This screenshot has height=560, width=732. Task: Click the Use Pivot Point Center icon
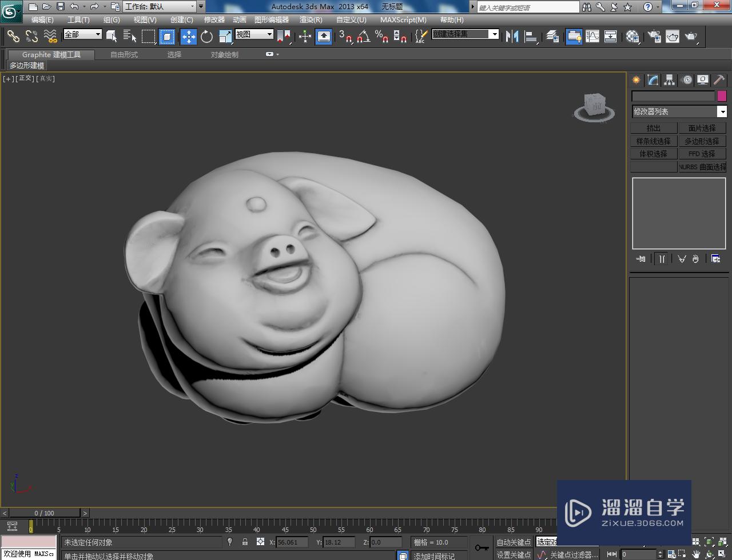coord(284,37)
